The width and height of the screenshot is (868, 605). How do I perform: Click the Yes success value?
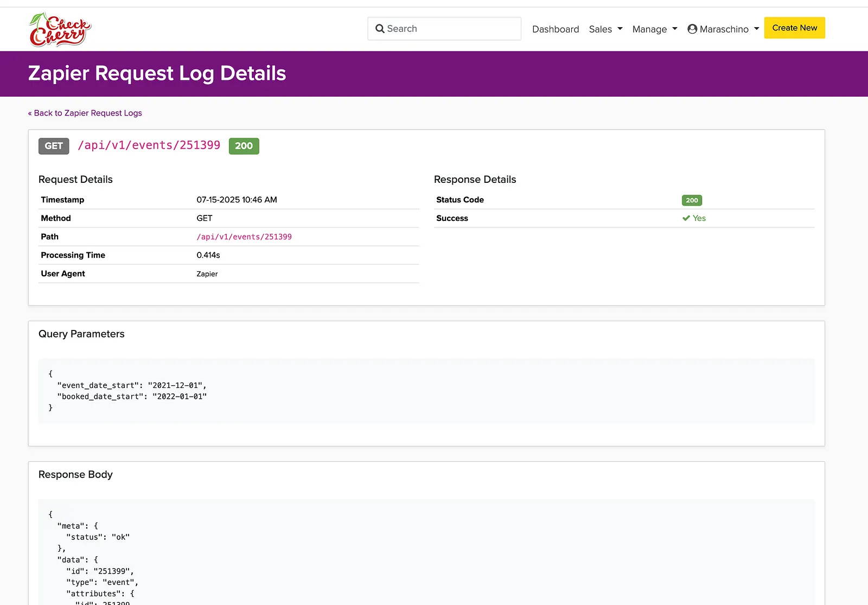click(x=699, y=218)
